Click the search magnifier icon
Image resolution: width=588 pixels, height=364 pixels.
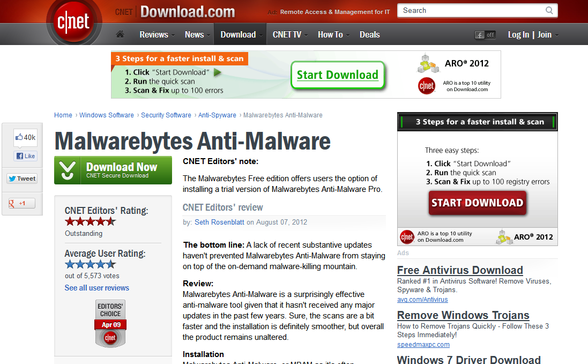(549, 10)
